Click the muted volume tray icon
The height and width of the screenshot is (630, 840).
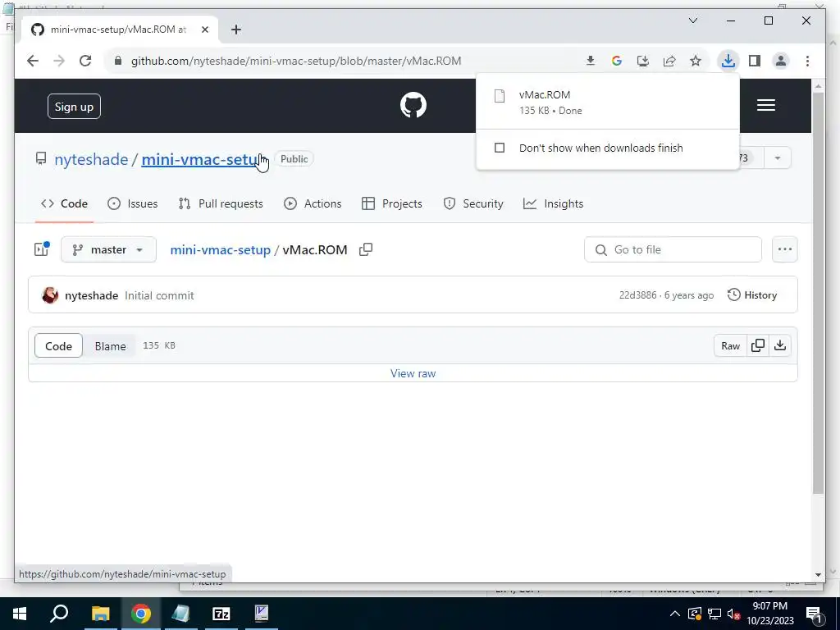[734, 614]
